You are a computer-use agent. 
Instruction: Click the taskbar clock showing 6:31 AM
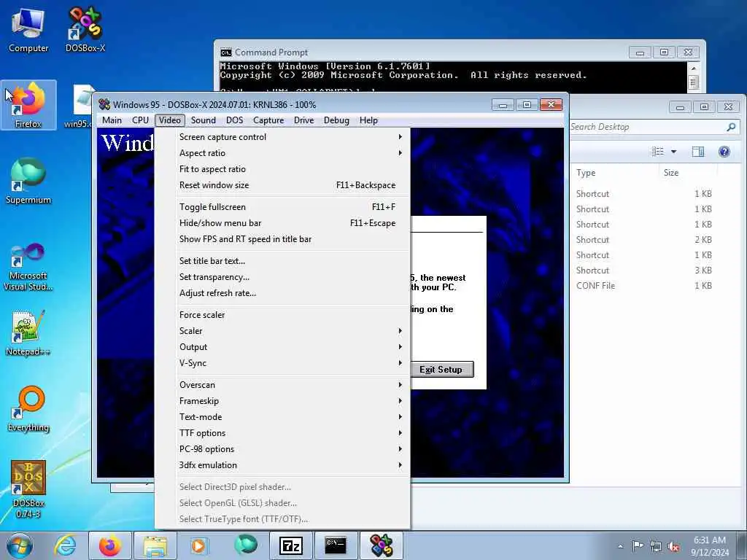click(710, 546)
